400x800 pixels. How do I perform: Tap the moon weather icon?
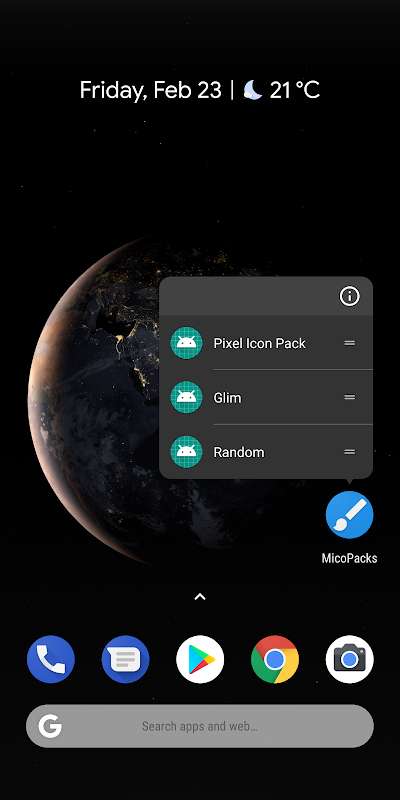(x=253, y=90)
